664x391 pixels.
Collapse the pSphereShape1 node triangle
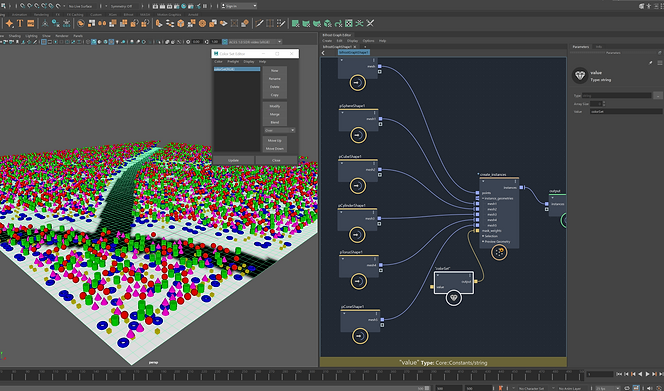click(x=342, y=113)
